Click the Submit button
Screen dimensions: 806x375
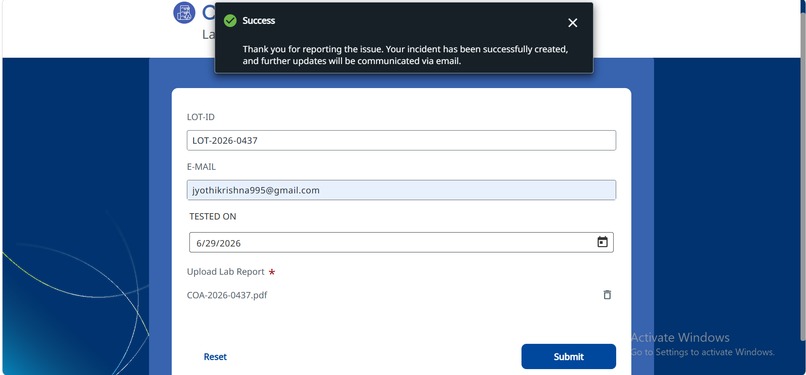point(569,357)
